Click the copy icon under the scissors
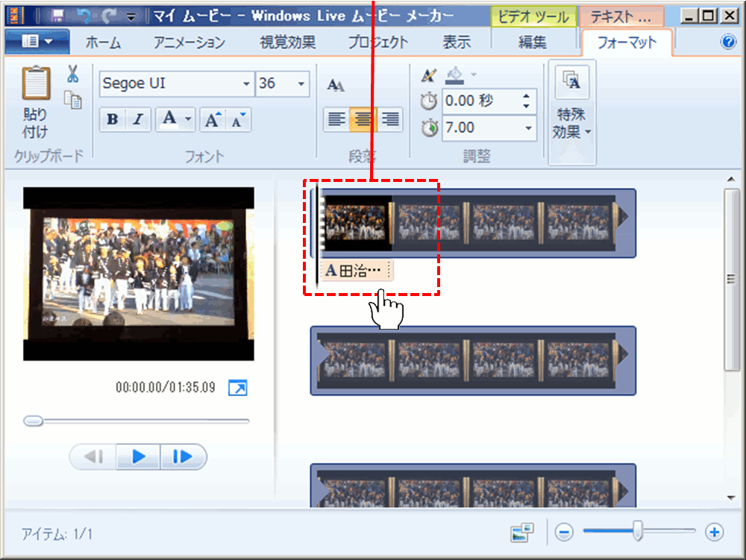The image size is (746, 560). (x=73, y=100)
